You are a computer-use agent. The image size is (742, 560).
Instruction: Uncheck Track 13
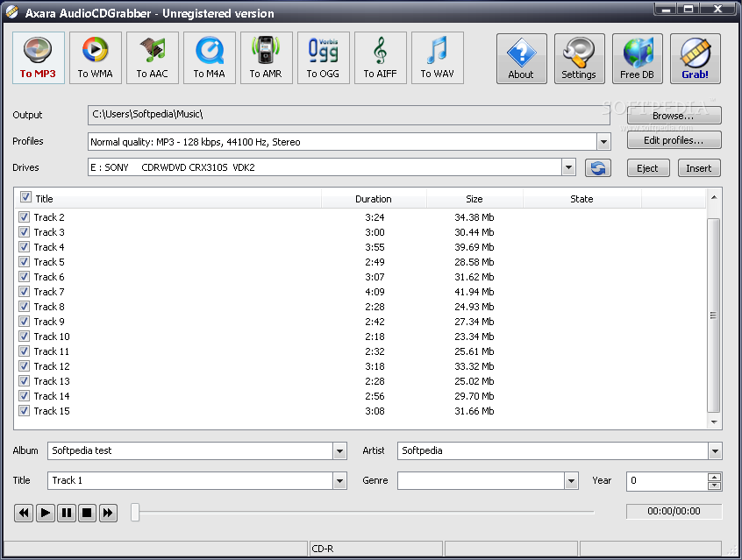[x=25, y=381]
